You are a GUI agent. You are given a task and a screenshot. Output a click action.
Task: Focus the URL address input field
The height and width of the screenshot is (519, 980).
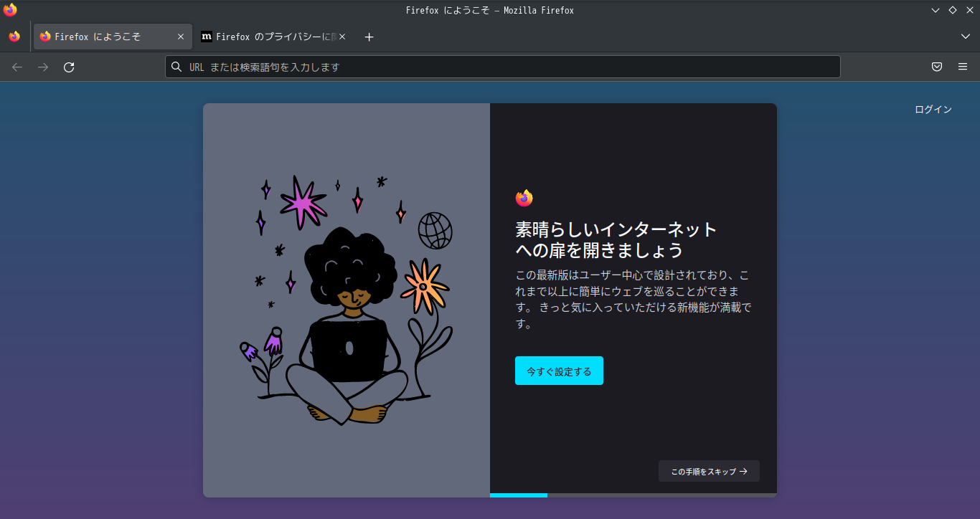503,67
